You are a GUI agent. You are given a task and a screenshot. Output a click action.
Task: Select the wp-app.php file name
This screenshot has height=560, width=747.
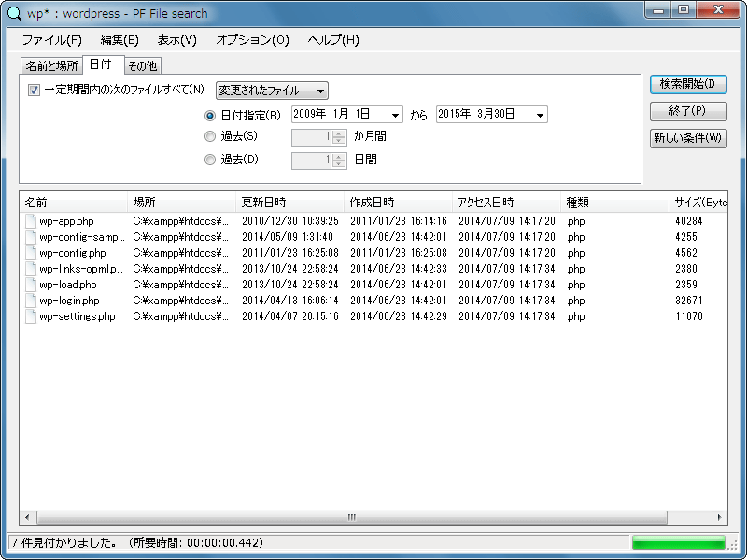point(66,221)
